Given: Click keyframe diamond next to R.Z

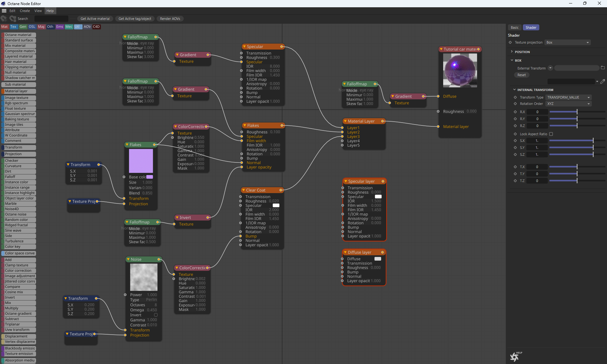Looking at the screenshot, I should coord(515,126).
